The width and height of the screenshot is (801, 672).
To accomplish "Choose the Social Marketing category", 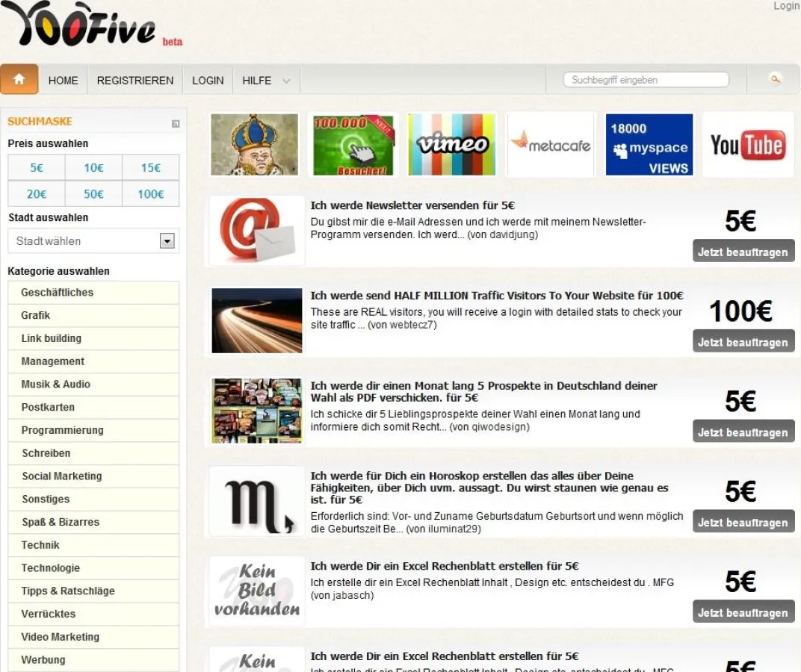I will [93, 476].
